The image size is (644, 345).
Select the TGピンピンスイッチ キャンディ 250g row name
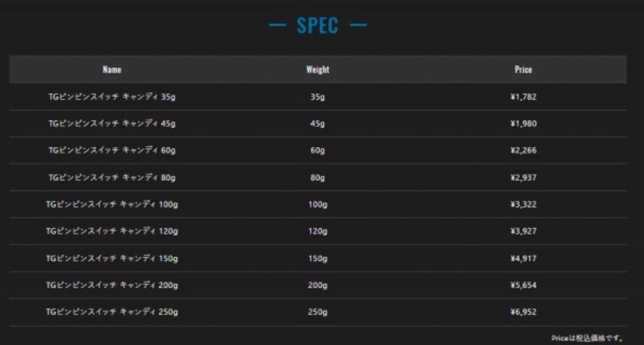112,312
